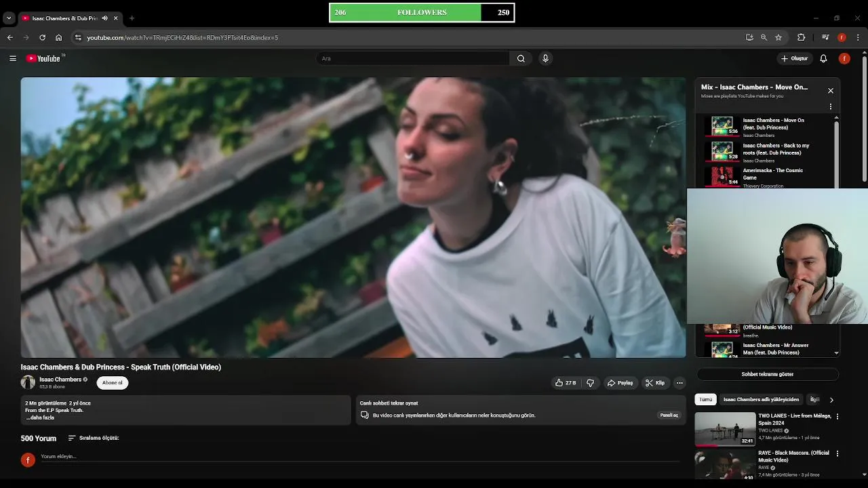Screen dimensions: 868x488
Task: Install app icon in address bar
Action: pos(749,37)
